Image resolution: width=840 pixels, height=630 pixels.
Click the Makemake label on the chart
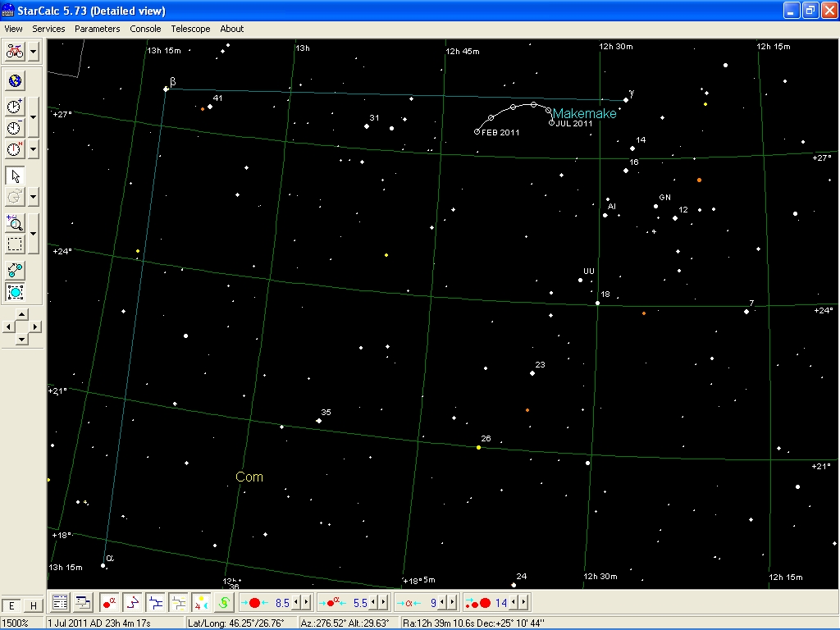coord(584,113)
